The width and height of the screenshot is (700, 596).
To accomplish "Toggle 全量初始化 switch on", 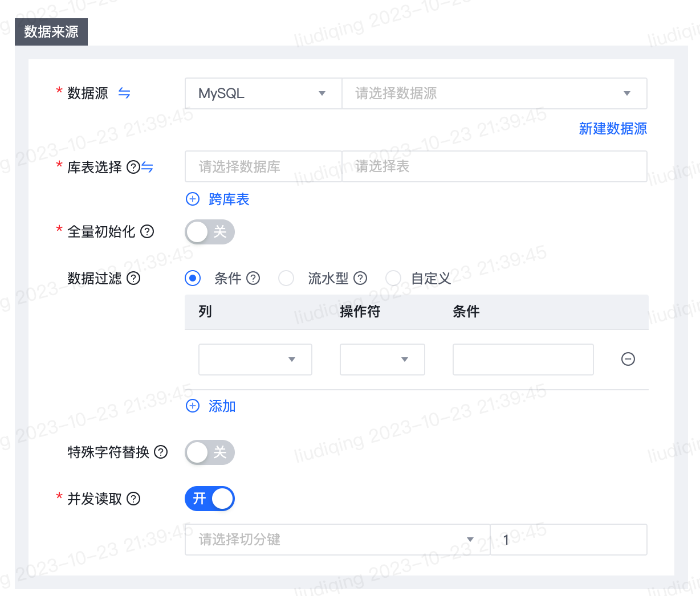I will click(210, 232).
